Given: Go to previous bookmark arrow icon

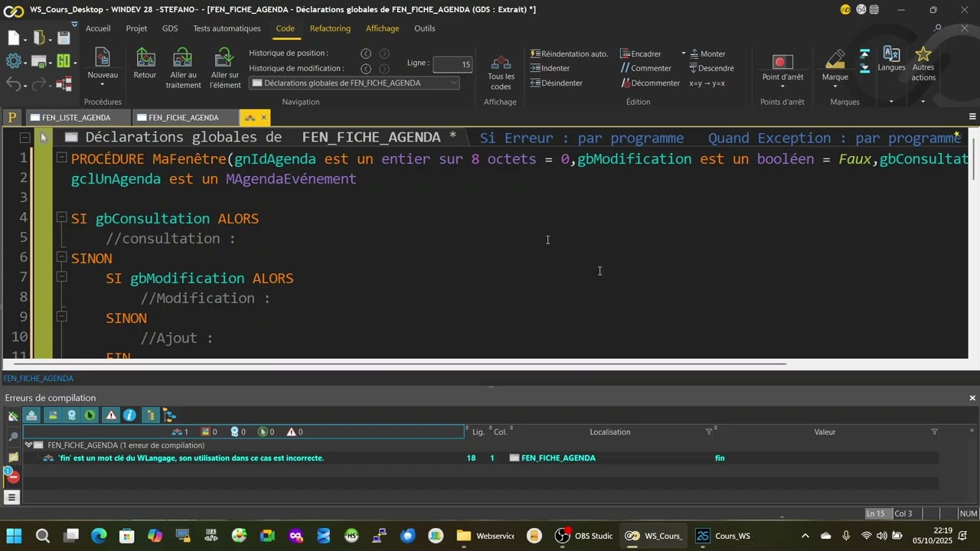Looking at the screenshot, I should tap(865, 54).
